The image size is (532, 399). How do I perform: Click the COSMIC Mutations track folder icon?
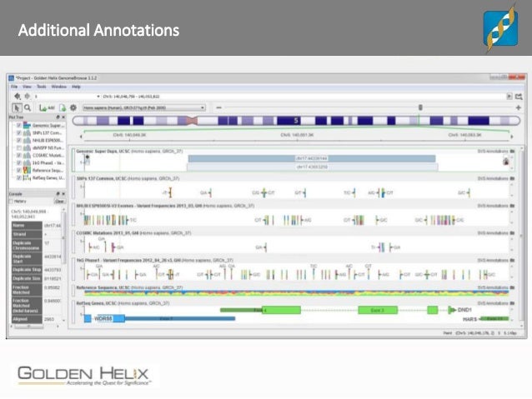point(512,233)
